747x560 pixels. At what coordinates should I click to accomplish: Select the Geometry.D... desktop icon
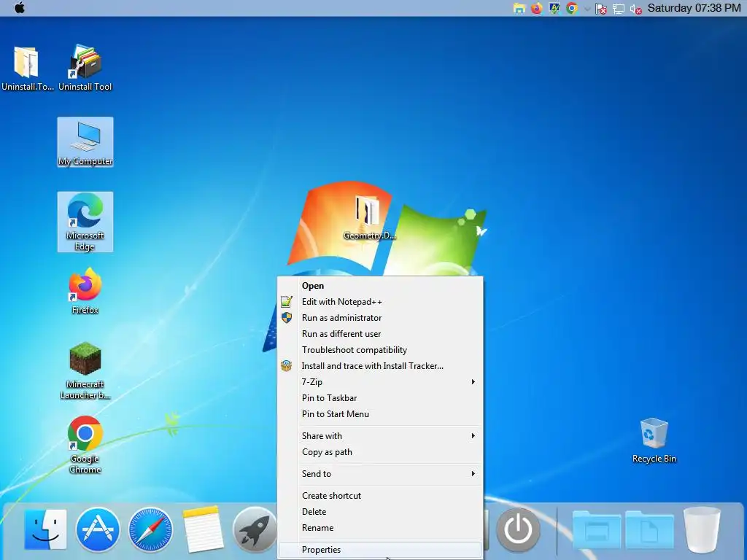coord(369,217)
